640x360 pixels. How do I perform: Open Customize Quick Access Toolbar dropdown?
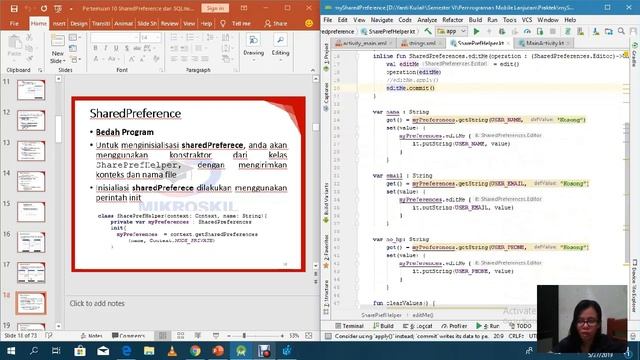pyautogui.click(x=71, y=9)
